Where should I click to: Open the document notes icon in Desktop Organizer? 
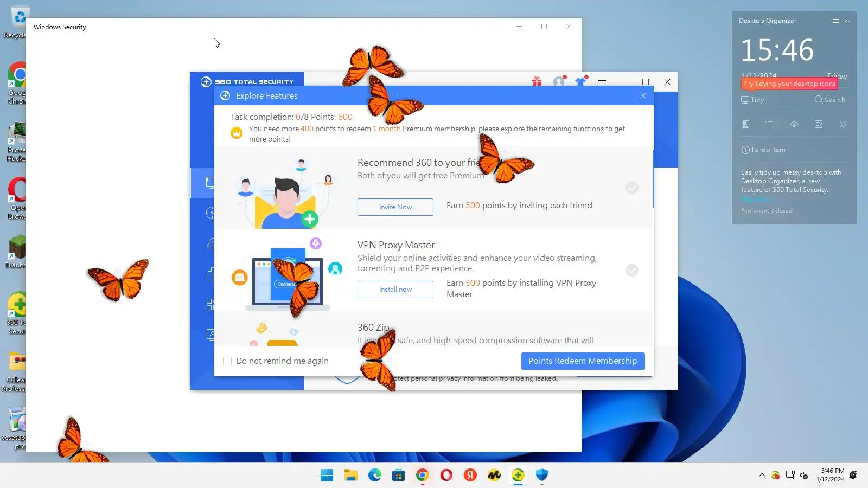click(746, 124)
